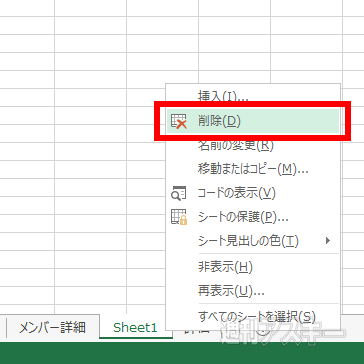Choose すべてのシートを選択(S)
The width and height of the screenshot is (364, 364).
[253, 316]
